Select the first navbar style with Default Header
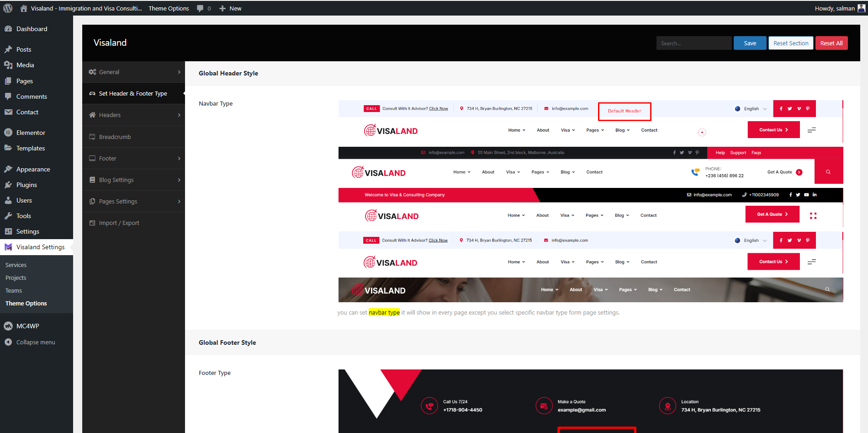The image size is (868, 433). click(591, 121)
